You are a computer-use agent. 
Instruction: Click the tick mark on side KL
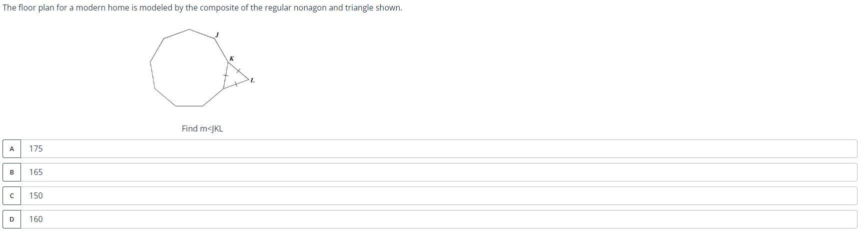click(x=239, y=70)
